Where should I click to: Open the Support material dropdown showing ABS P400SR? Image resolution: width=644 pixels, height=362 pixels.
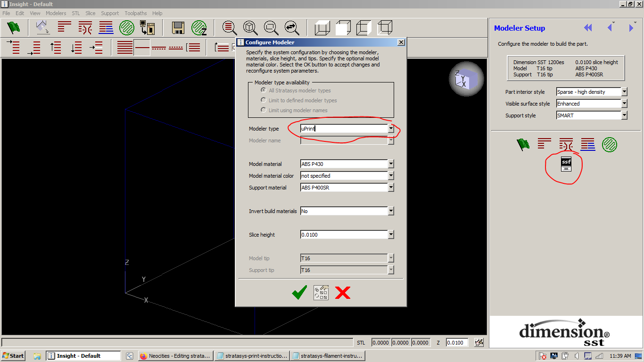(x=391, y=188)
